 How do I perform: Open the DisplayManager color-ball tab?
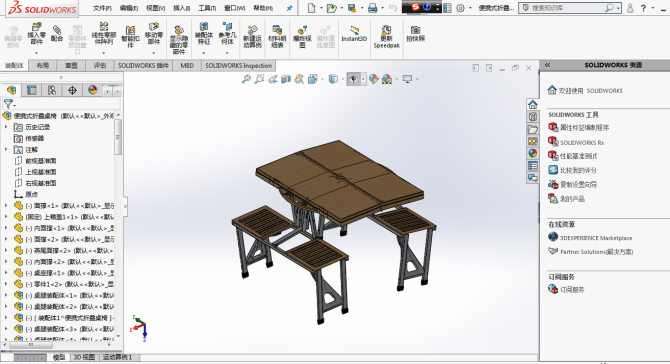point(93,90)
